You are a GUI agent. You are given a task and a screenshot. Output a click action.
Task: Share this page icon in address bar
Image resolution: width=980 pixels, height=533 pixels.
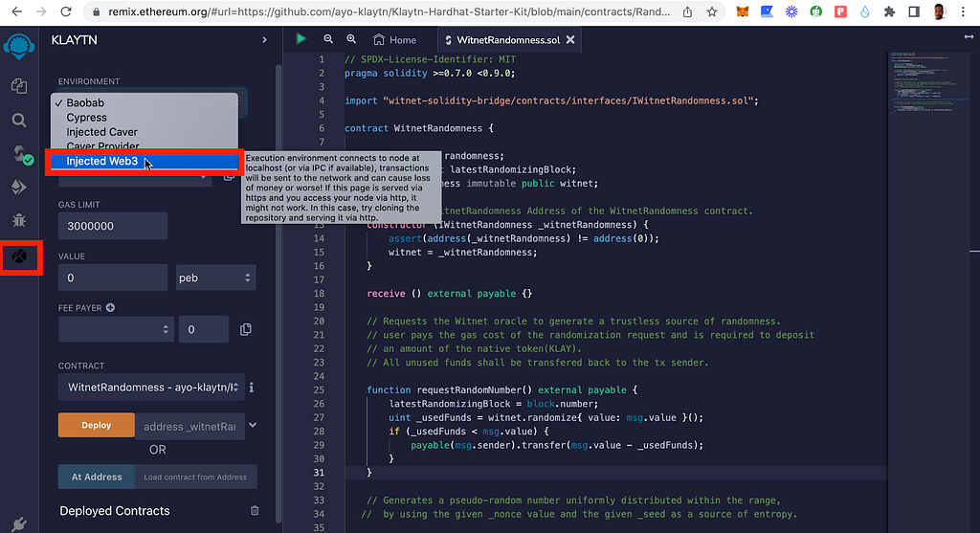coord(687,11)
